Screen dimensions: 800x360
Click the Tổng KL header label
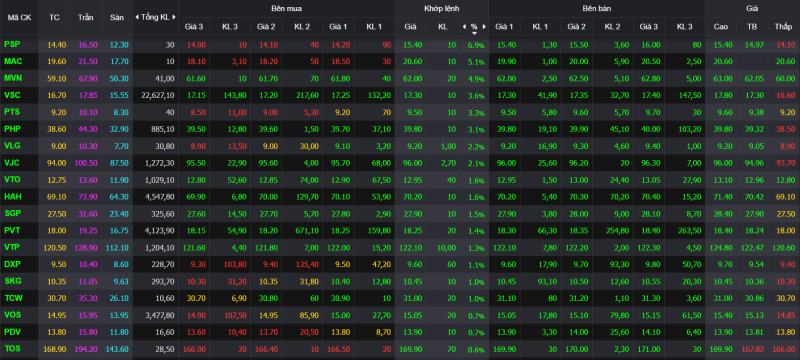tap(155, 17)
